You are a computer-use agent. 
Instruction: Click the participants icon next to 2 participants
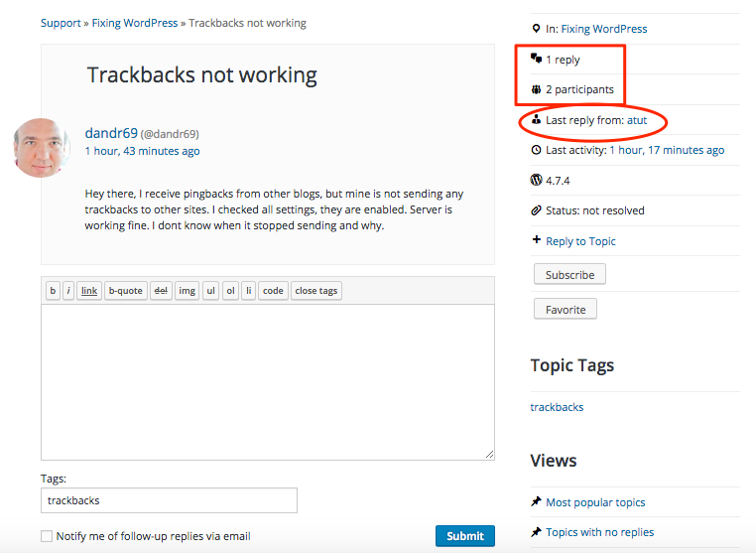[536, 89]
